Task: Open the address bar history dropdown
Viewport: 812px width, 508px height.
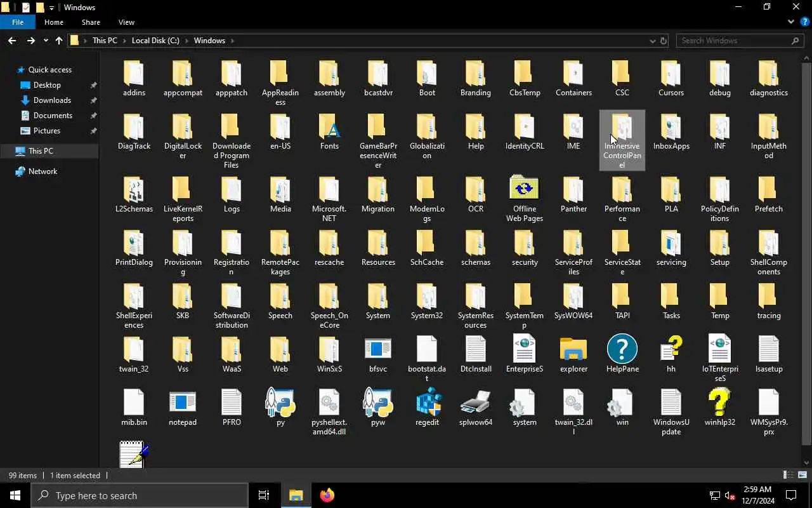Action: pyautogui.click(x=652, y=41)
